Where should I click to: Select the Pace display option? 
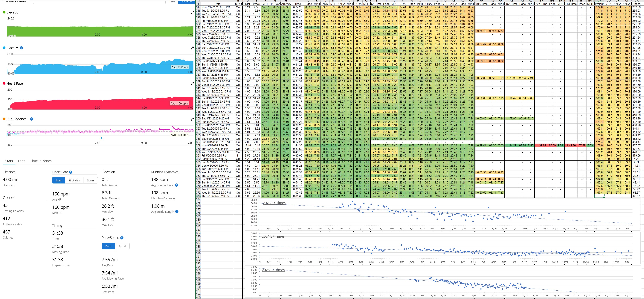click(x=108, y=246)
